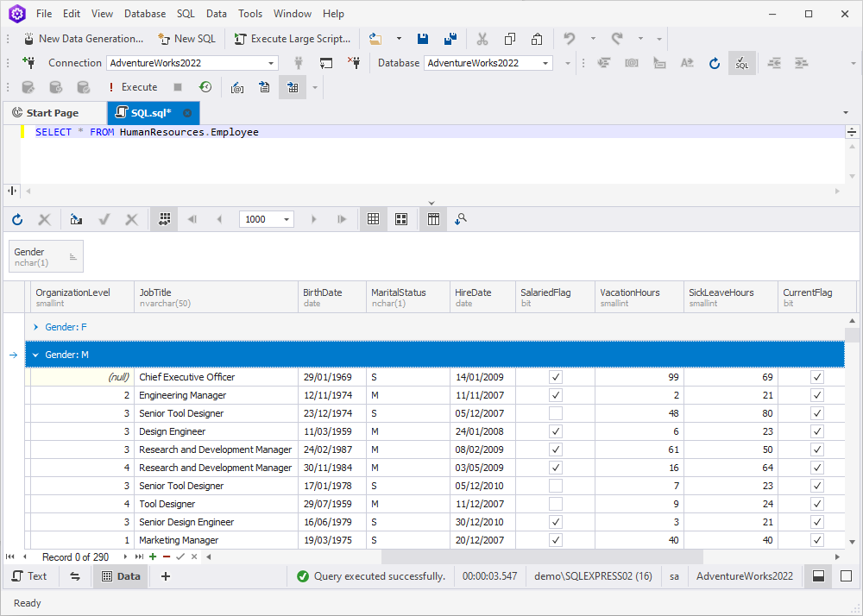Check SalariedFlag for Tool Designer row

tap(555, 504)
